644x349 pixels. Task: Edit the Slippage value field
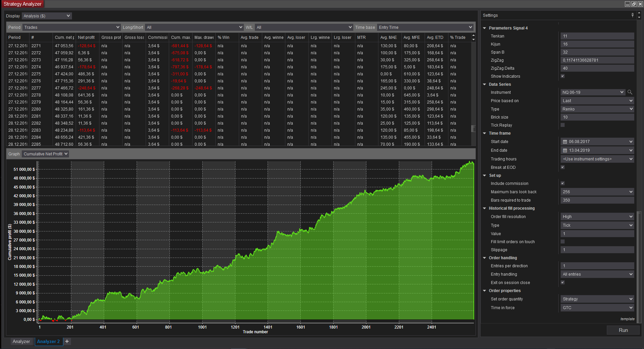point(597,250)
